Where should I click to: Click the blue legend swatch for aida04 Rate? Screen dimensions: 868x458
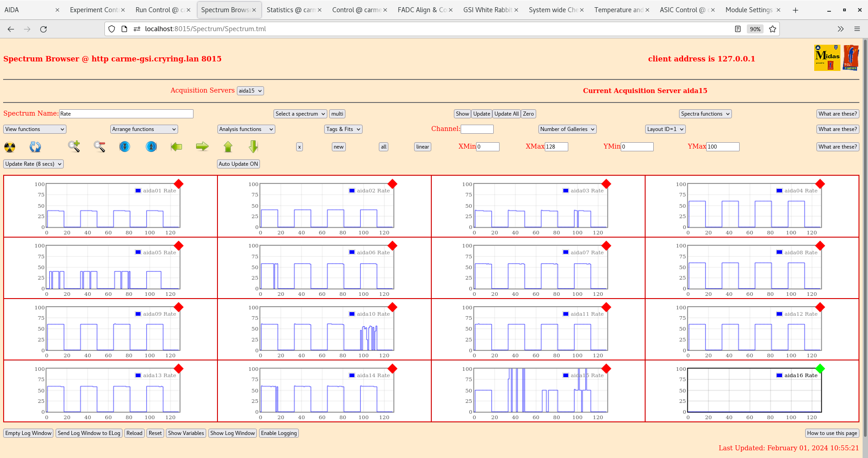point(778,190)
